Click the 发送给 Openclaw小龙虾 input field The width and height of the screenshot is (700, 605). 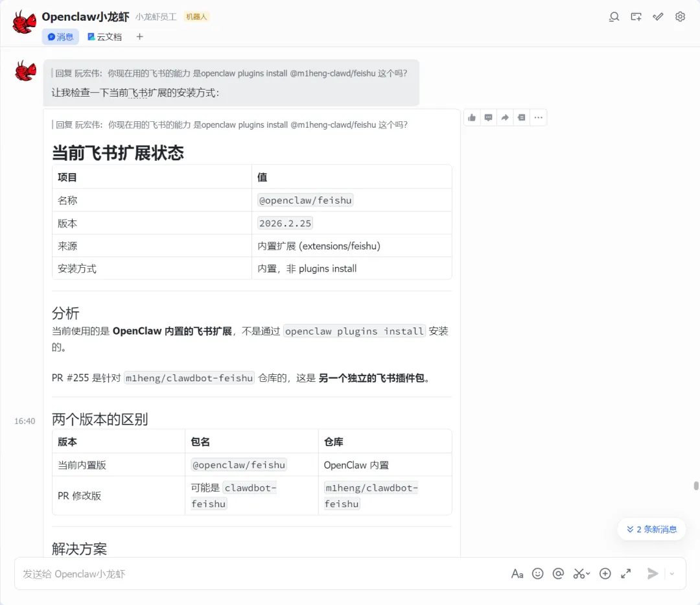[x=263, y=574]
